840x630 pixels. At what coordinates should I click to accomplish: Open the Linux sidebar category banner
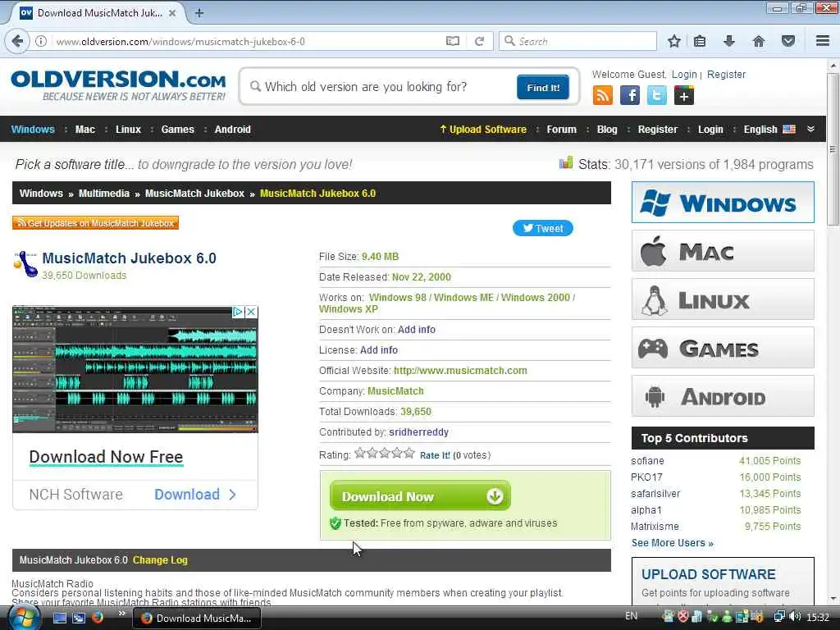[x=723, y=299]
